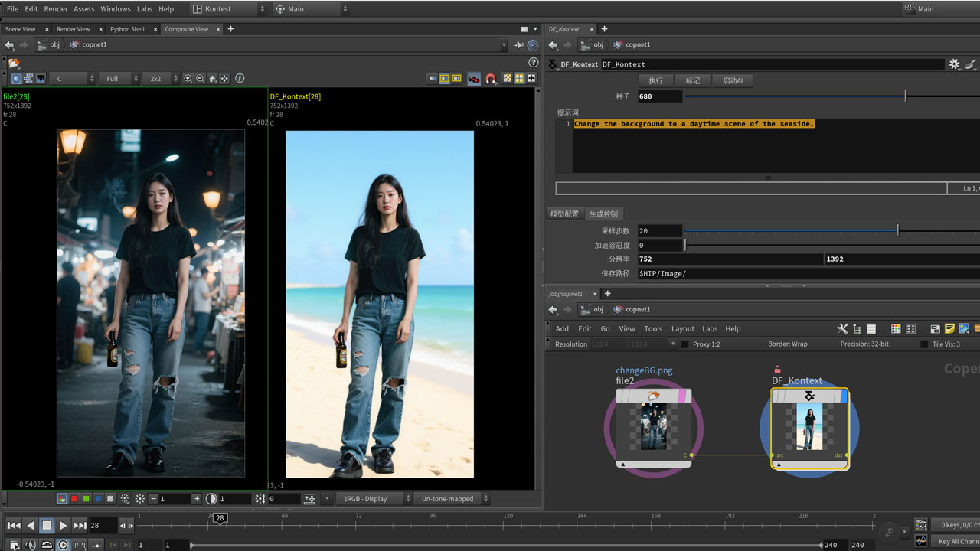Viewport: 980px width, 551px height.
Task: Open the Render menu
Action: pyautogui.click(x=56, y=9)
